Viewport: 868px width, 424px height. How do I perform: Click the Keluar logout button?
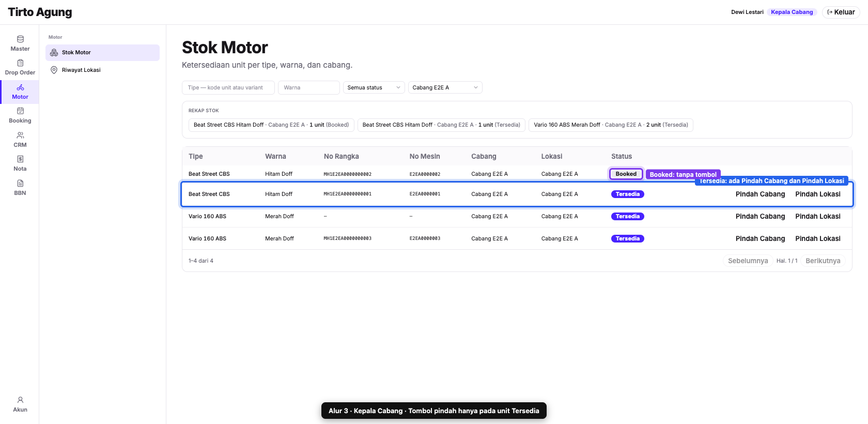(841, 12)
